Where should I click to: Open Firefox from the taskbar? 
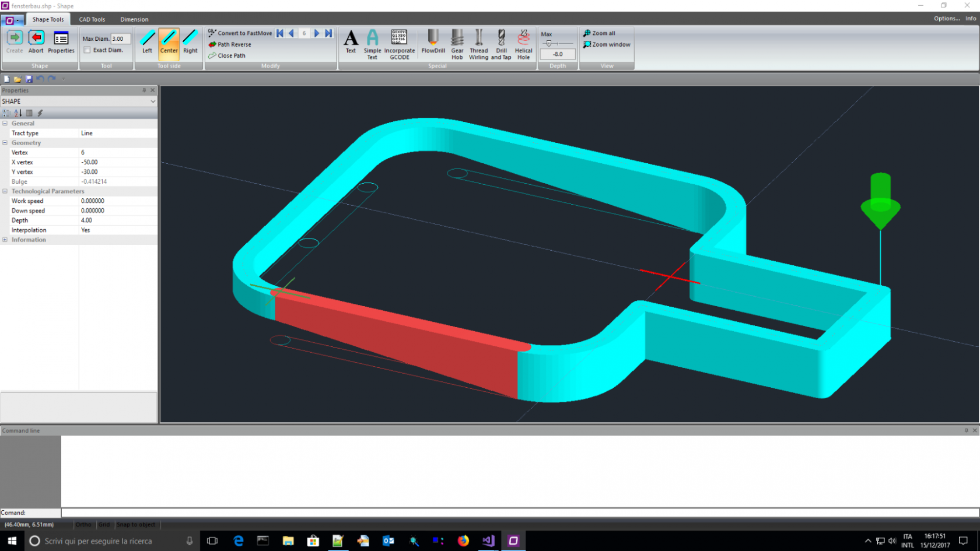pos(463,541)
